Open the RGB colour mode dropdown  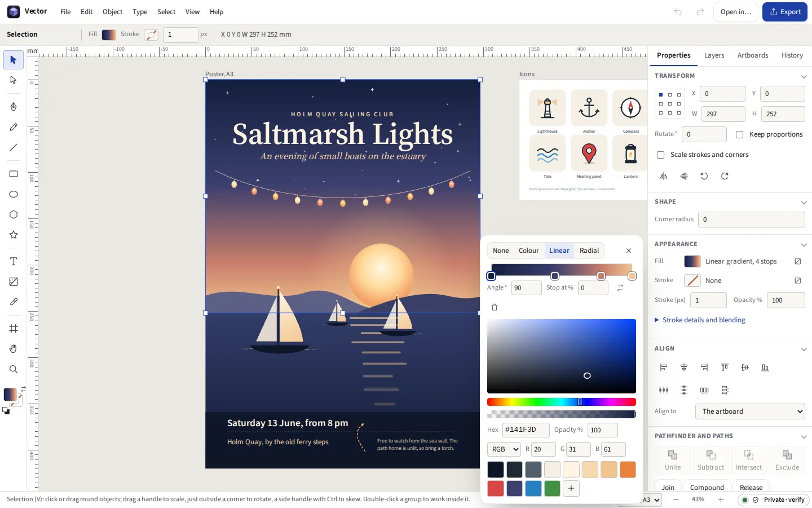tap(504, 449)
